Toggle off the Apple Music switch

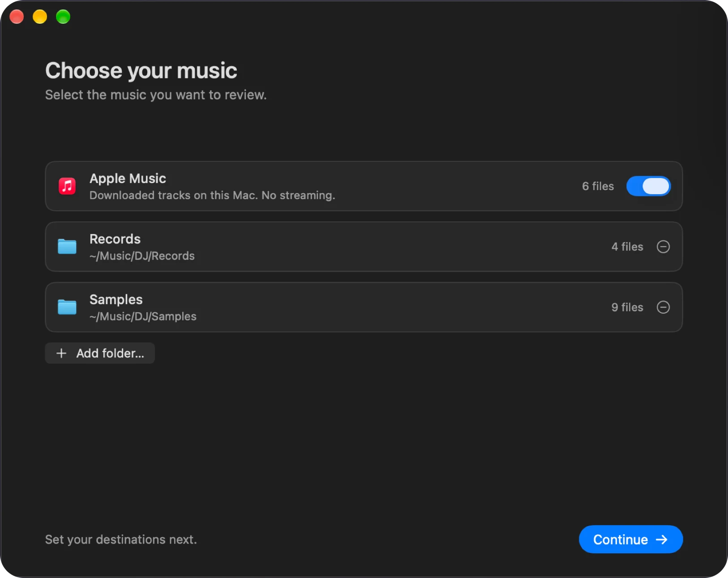coord(648,186)
